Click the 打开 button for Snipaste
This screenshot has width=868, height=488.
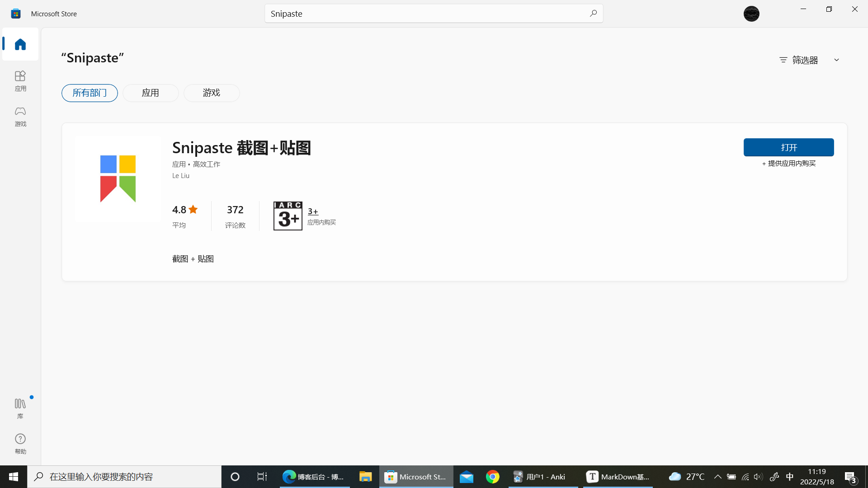[788, 147]
